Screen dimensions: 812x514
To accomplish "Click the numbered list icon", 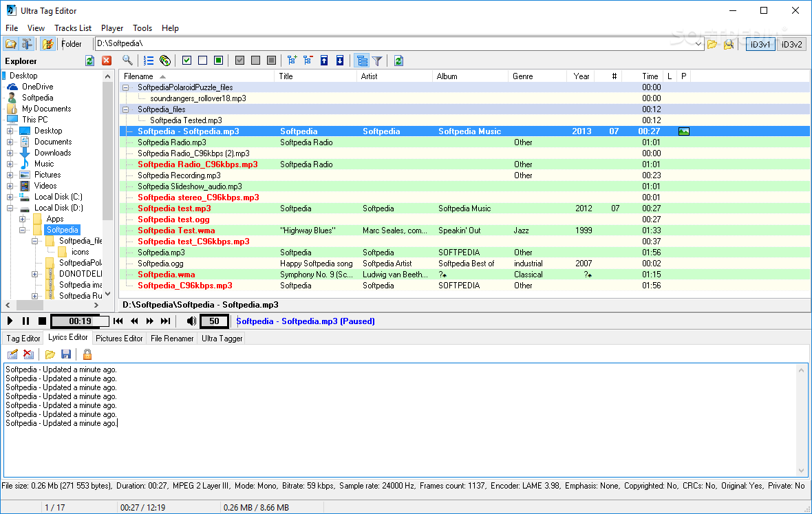I will (149, 61).
